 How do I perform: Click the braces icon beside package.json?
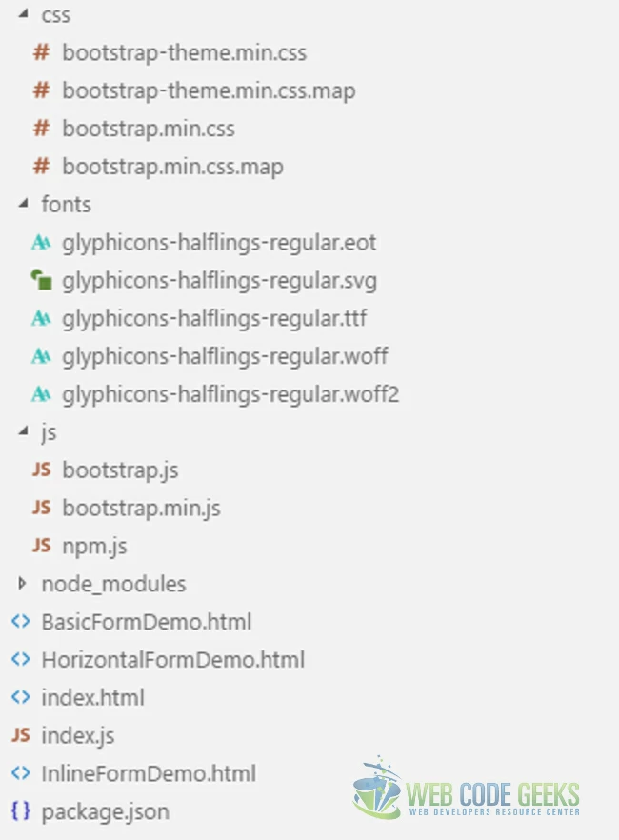pos(20,811)
